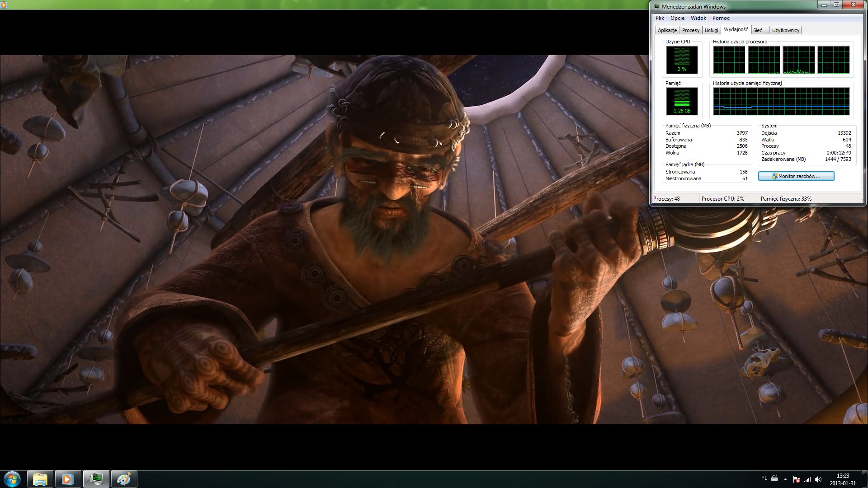Show hidden tray icons arrow
The width and height of the screenshot is (868, 488).
[x=785, y=479]
